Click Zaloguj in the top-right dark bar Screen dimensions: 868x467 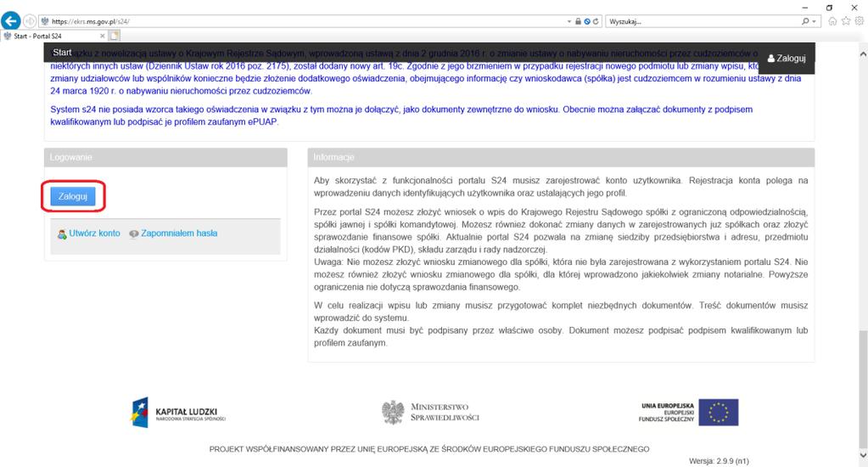[787, 59]
